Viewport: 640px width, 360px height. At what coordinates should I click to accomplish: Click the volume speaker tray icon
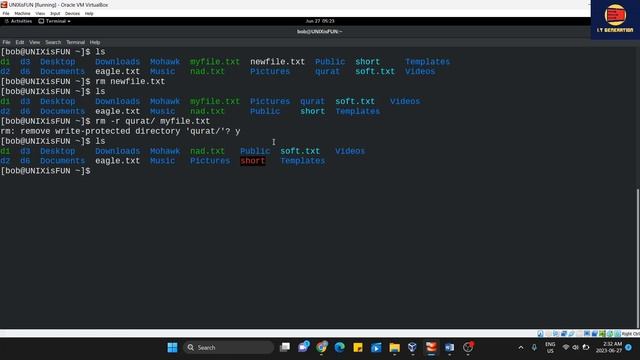pyautogui.click(x=576, y=347)
